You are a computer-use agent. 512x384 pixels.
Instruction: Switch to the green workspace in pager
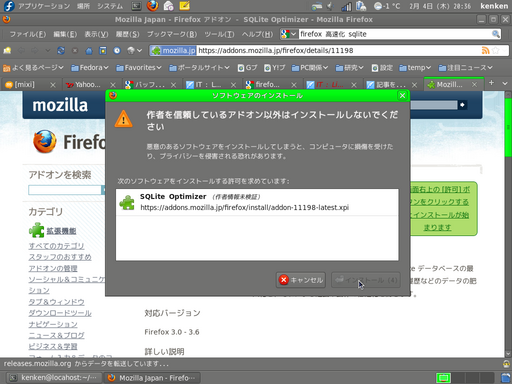pyautogui.click(x=443, y=378)
